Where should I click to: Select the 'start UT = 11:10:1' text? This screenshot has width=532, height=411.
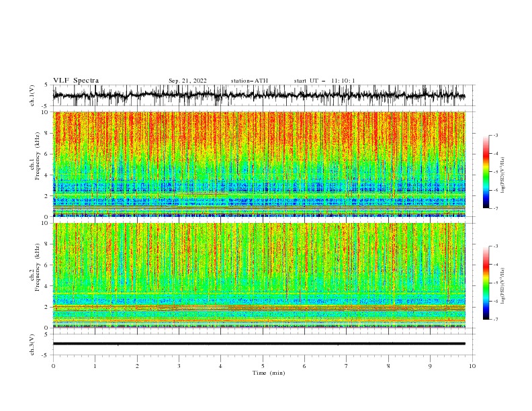[324, 81]
